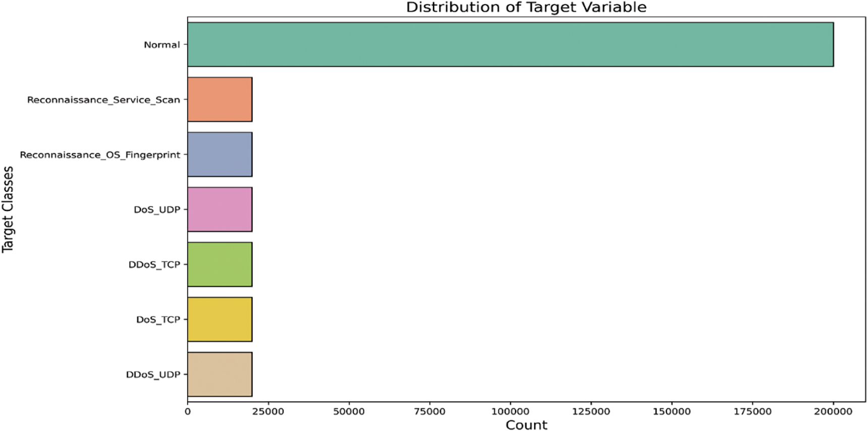This screenshot has height=431, width=868.
Task: Click the 'Reconnaissance_OS_Fingerprint' axis label
Action: [100, 155]
